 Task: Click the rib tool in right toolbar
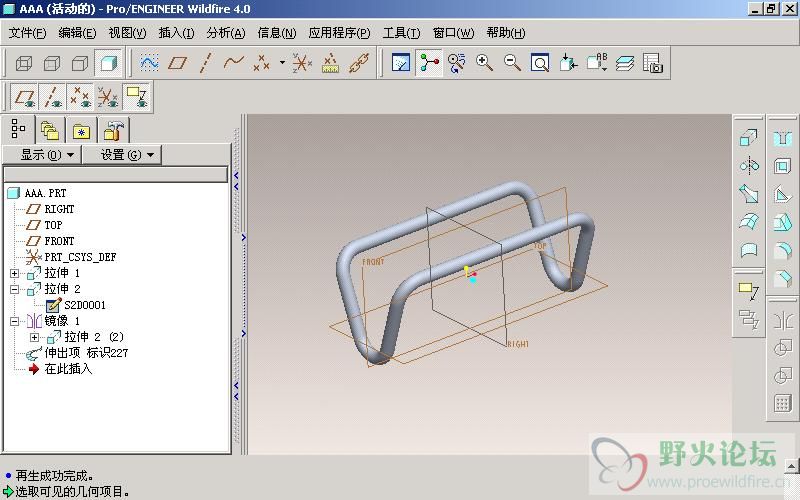[x=782, y=194]
